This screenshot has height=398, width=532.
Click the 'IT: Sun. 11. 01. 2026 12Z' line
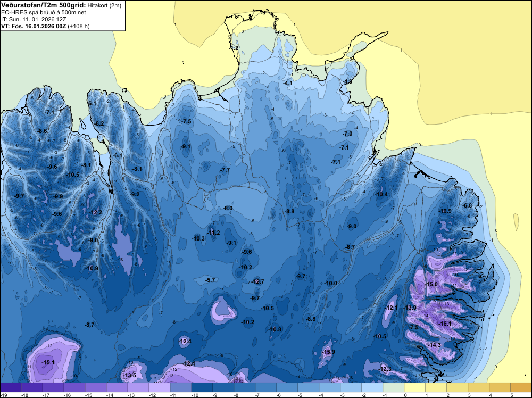click(35, 19)
